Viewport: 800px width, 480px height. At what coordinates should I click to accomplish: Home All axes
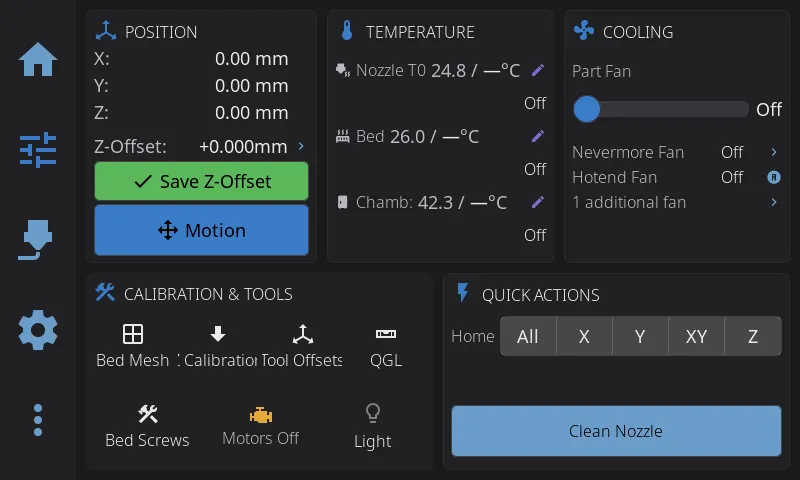coord(528,336)
